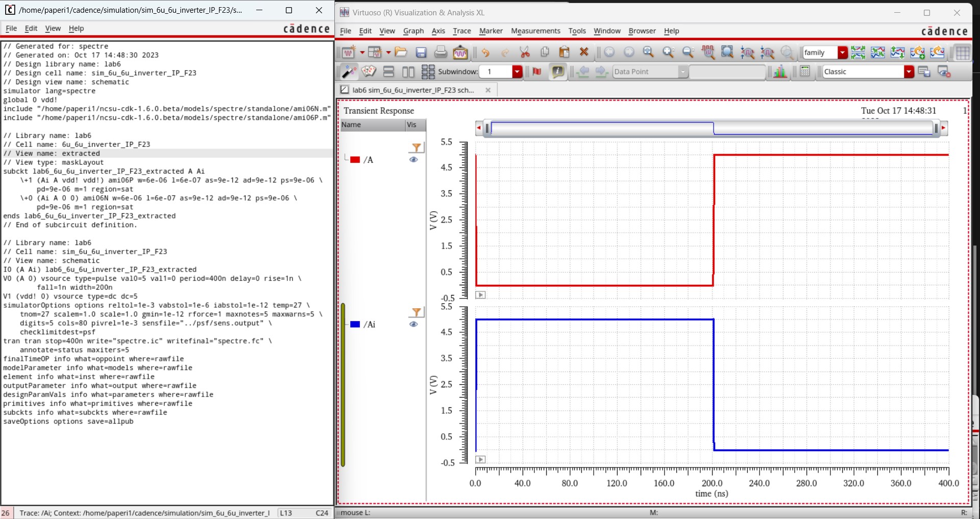
Task: Toggle the graph grid display button
Action: click(x=963, y=53)
